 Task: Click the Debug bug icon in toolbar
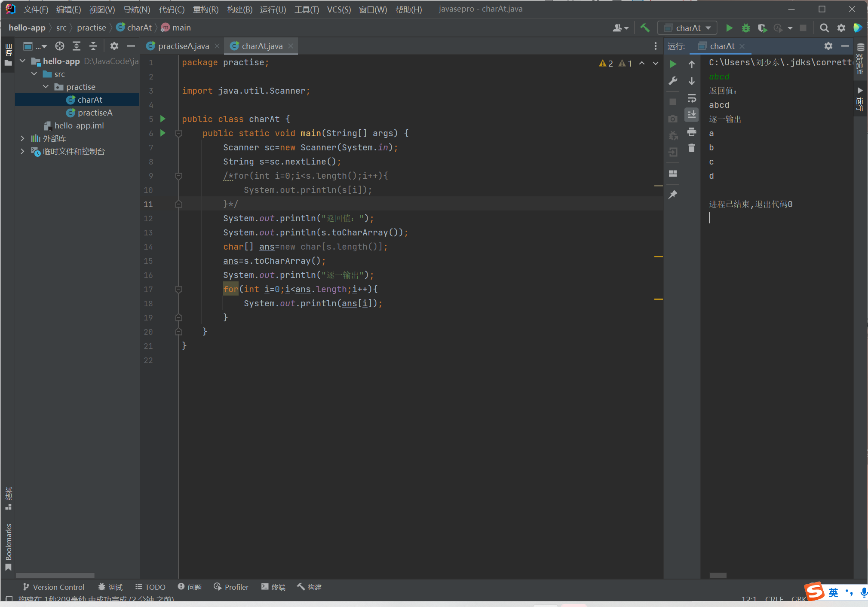[745, 28]
